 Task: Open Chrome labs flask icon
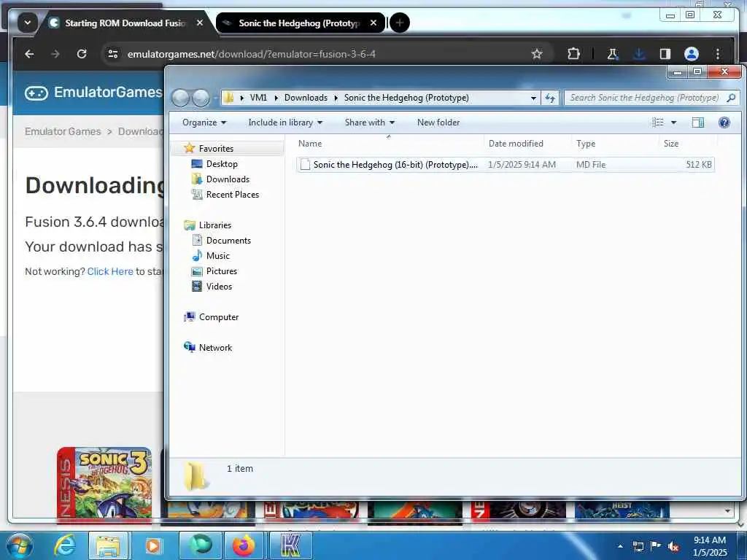coord(613,54)
